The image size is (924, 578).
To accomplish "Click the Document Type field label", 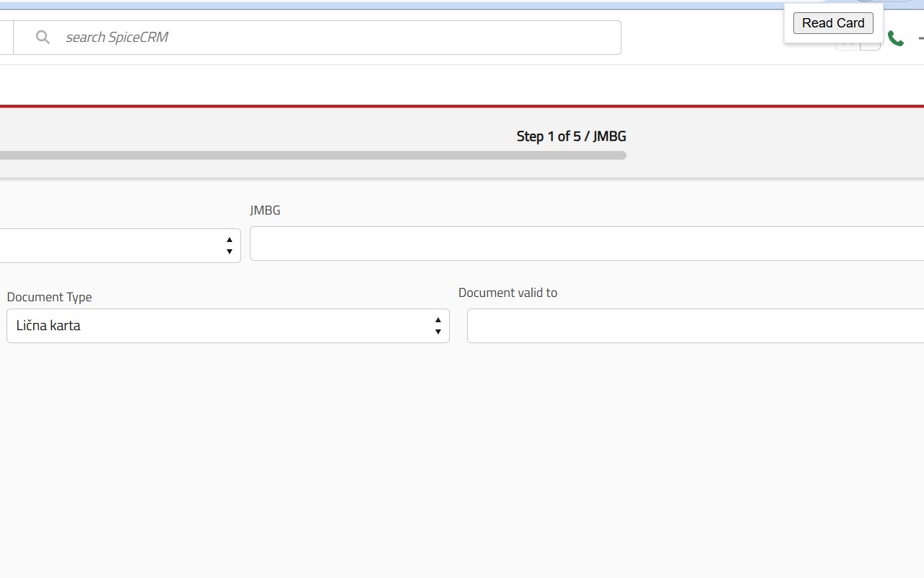I will [49, 297].
